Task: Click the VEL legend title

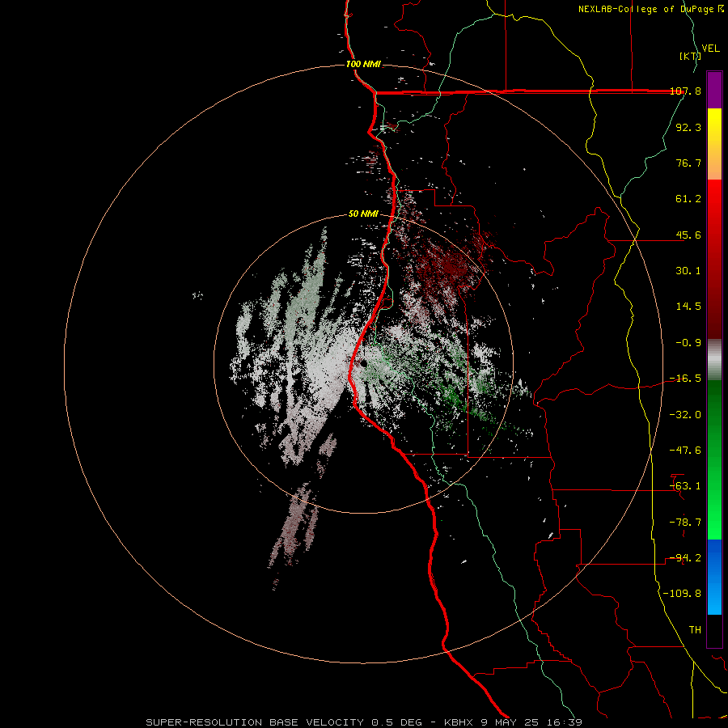Action: click(x=710, y=49)
